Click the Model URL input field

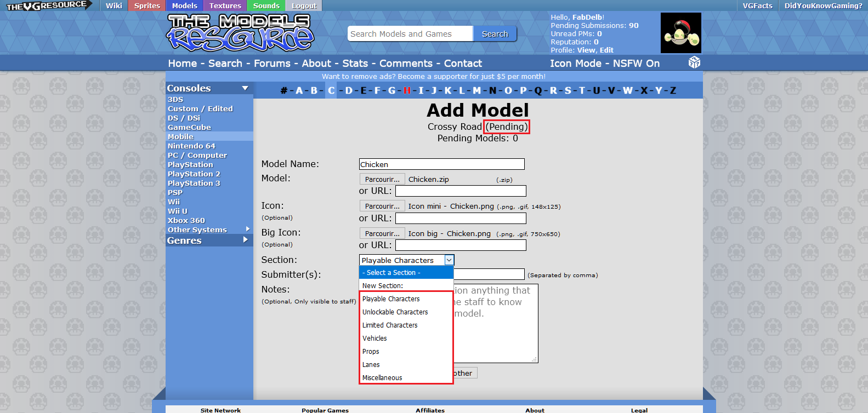[x=461, y=191]
